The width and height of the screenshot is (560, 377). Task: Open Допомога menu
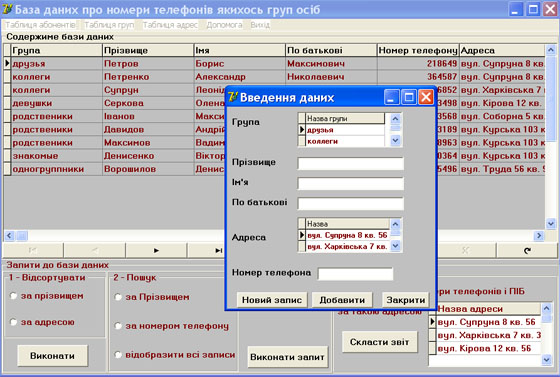(x=224, y=25)
